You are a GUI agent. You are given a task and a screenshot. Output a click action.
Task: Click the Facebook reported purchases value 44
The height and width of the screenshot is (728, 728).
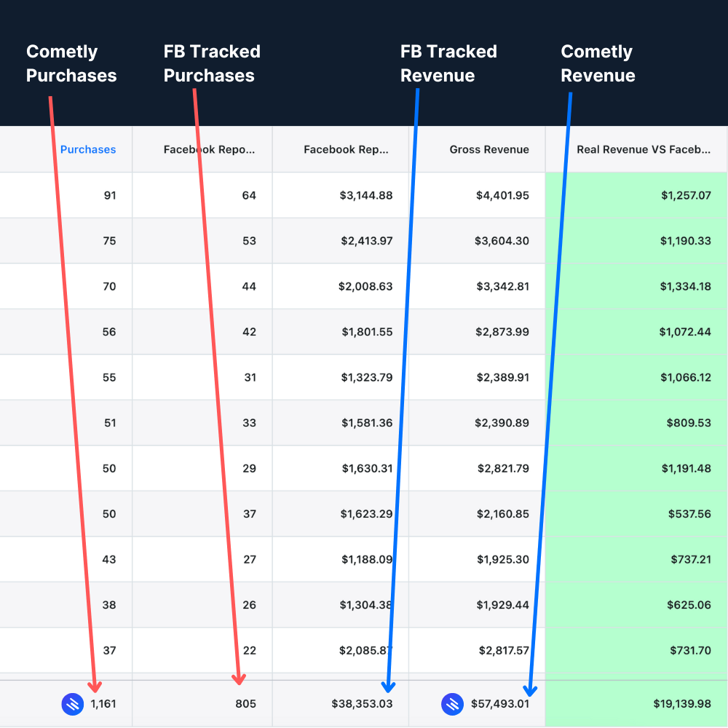(249, 286)
